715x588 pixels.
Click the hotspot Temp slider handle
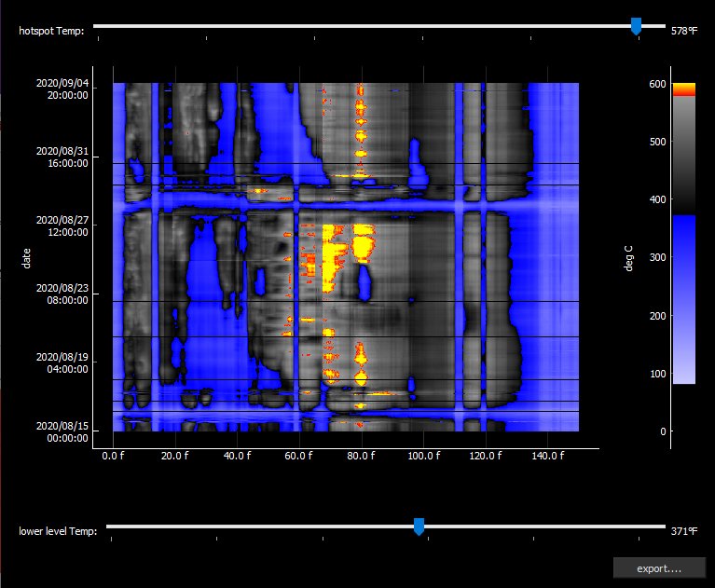(637, 27)
